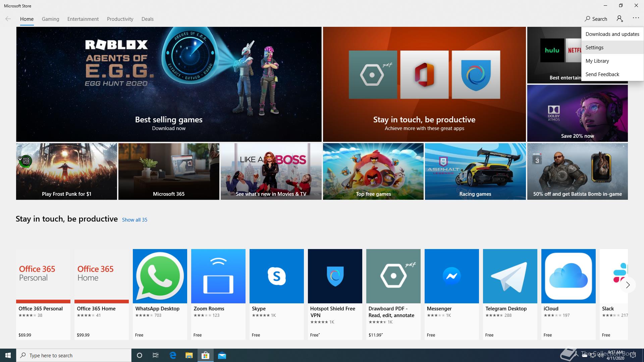Open Mail app from taskbar
The height and width of the screenshot is (362, 644).
click(222, 355)
